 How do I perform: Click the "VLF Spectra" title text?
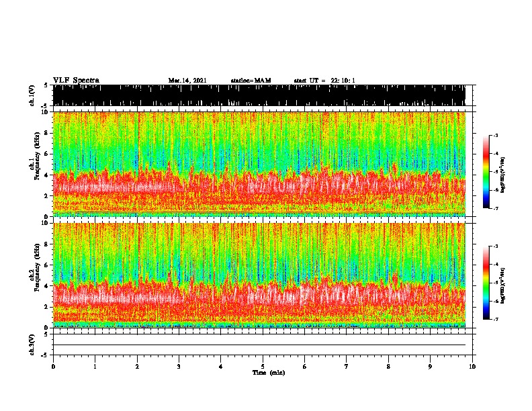(76, 81)
